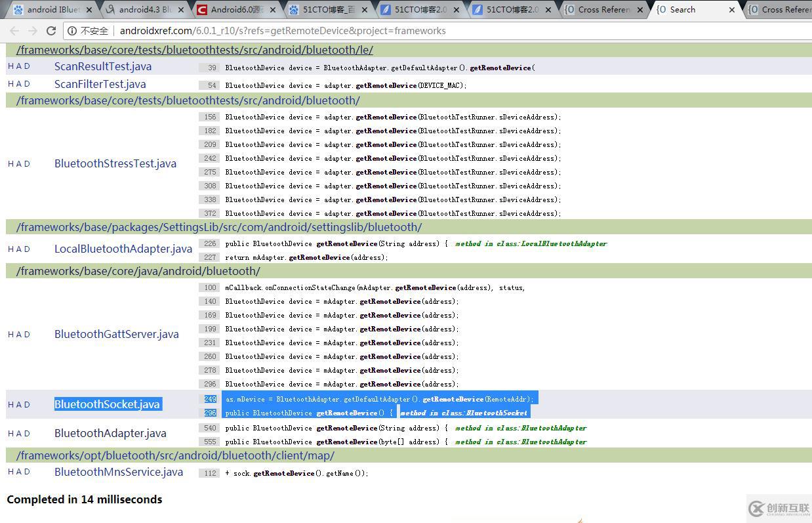Click the line 555 getRemoteDevice(byte[] address) code
Screen dimensions: 812x523
pyautogui.click(x=336, y=442)
